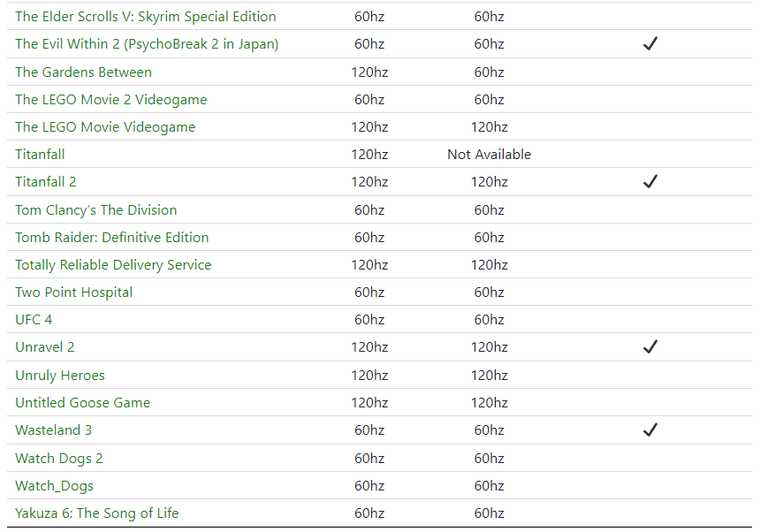Click Totally Reliable Delivery Service link
This screenshot has height=532, width=760.
(113, 265)
